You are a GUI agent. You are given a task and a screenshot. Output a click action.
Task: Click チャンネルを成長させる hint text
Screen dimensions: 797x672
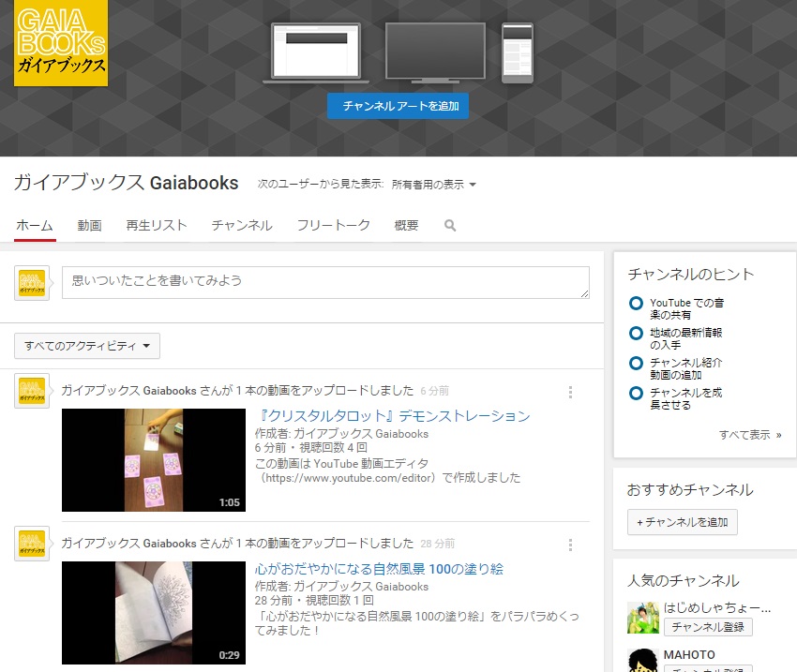click(x=685, y=398)
